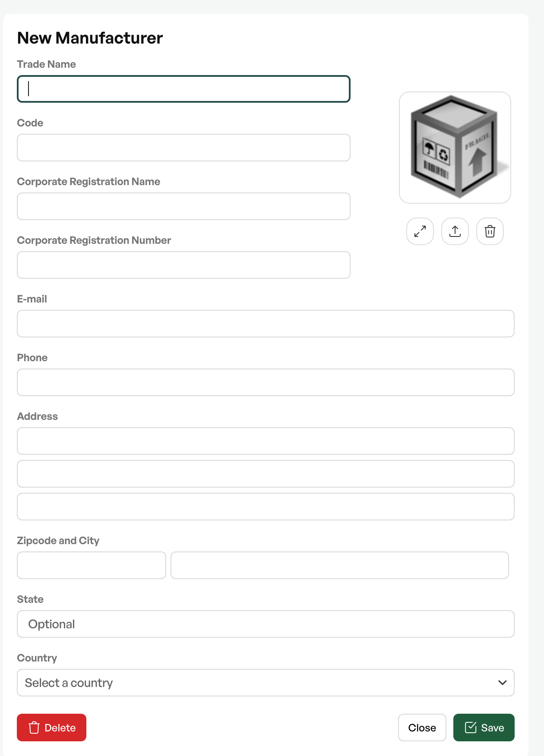
Task: Click the Close button
Action: pyautogui.click(x=422, y=728)
